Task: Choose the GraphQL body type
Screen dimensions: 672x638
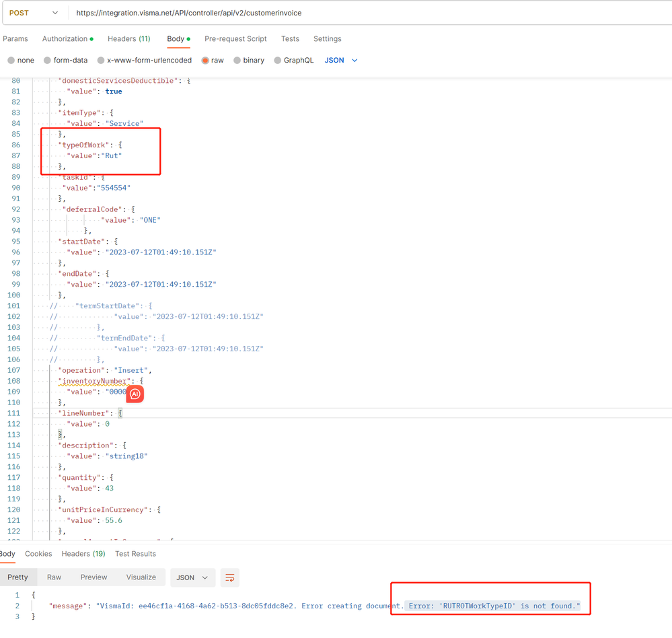Action: click(278, 61)
